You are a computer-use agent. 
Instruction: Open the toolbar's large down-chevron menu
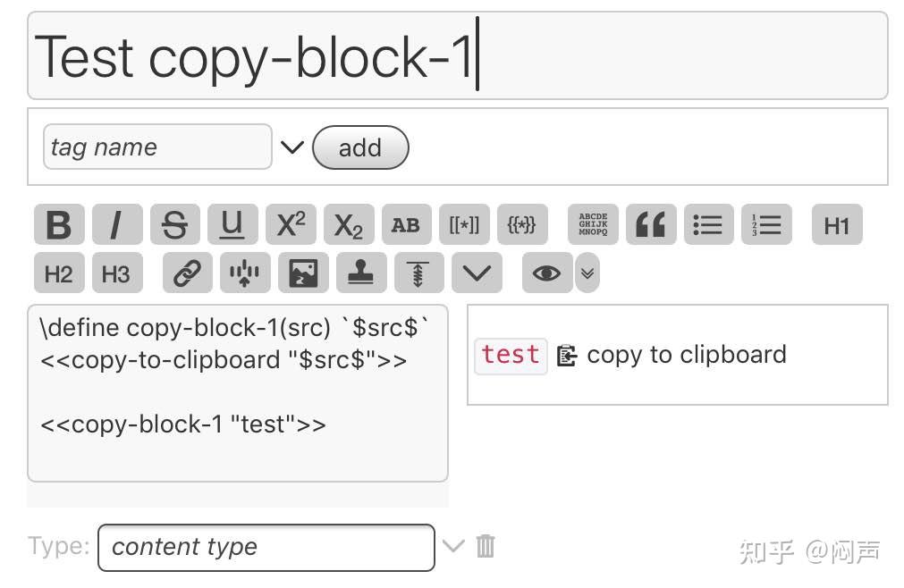click(477, 273)
